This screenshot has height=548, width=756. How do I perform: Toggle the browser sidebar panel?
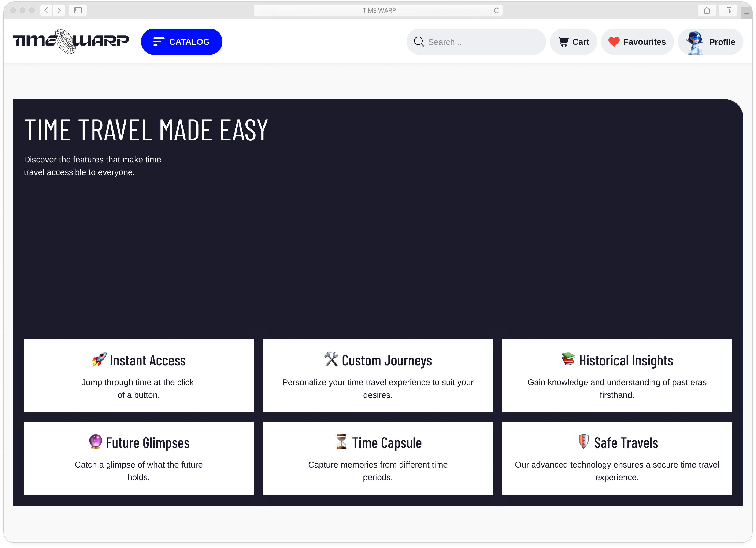78,10
